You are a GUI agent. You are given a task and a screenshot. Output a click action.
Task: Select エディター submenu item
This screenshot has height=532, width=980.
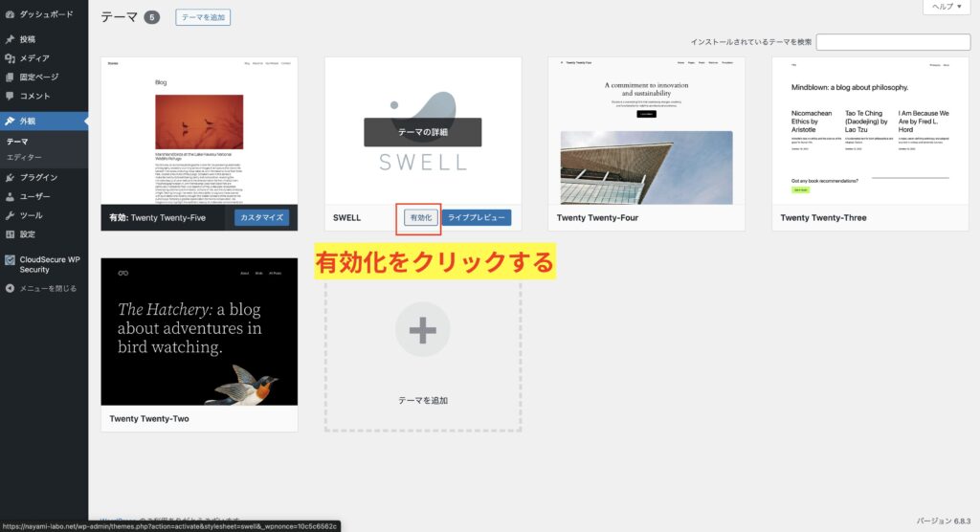pos(24,156)
